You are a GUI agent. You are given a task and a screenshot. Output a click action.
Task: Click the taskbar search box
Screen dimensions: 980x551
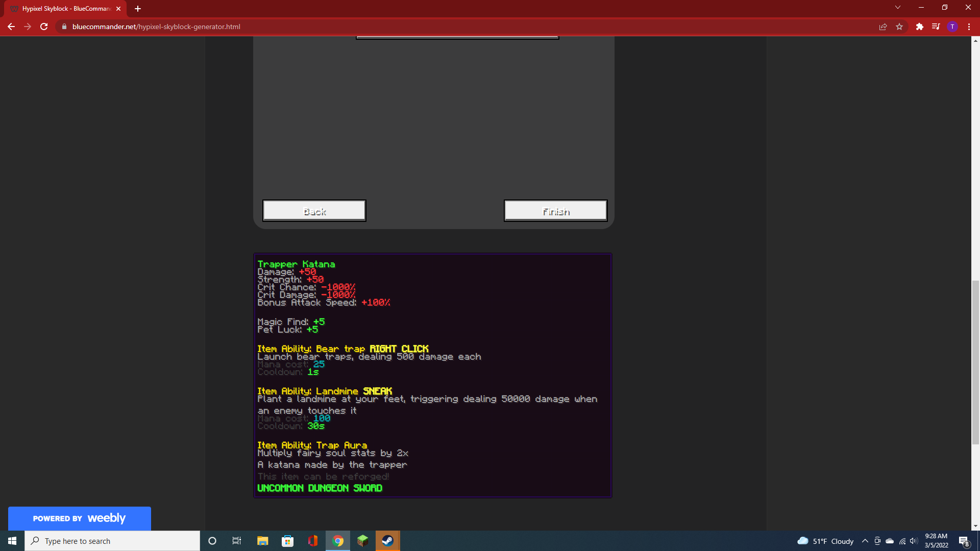tap(112, 541)
